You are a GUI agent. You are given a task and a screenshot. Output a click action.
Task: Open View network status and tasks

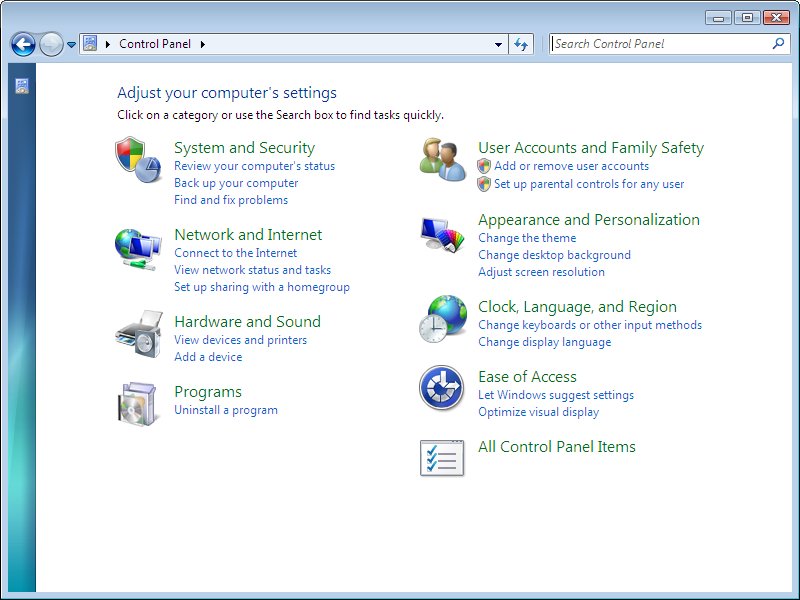(x=253, y=269)
